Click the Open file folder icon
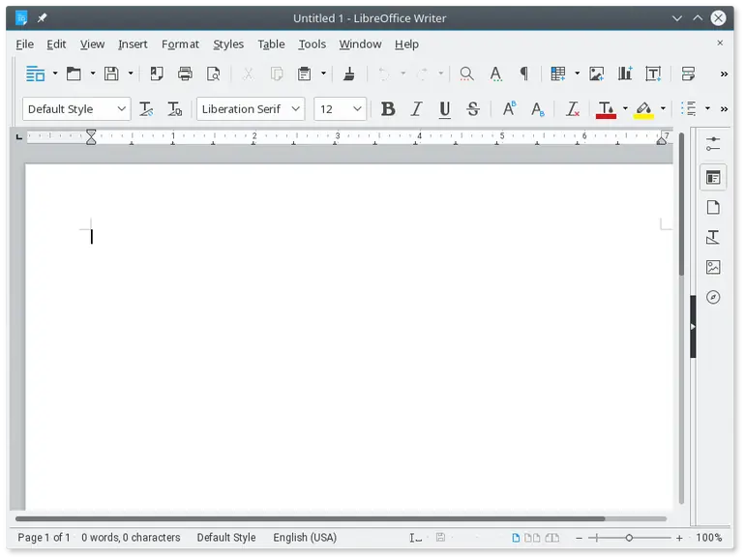 (74, 74)
